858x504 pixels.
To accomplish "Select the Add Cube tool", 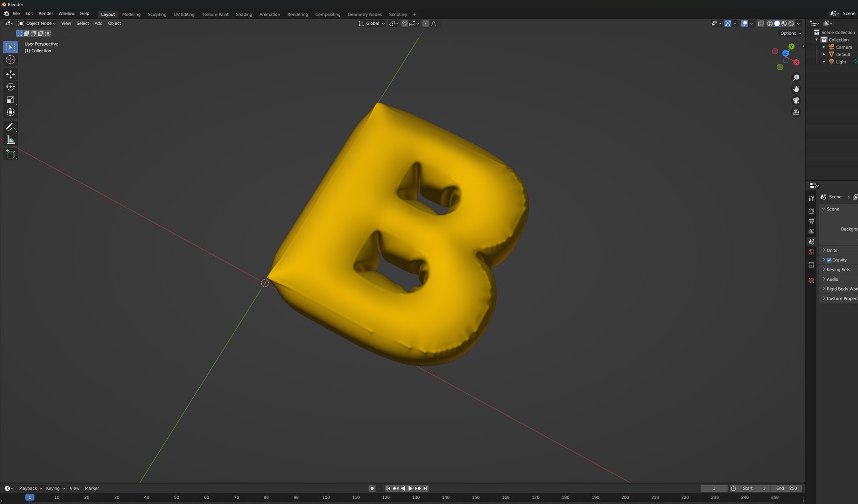I will point(10,154).
